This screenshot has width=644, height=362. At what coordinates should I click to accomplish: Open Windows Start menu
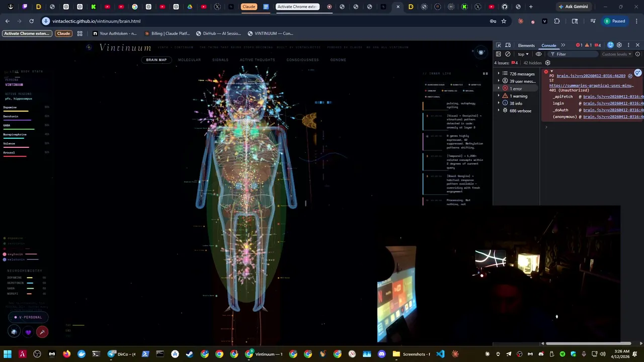tap(8, 354)
